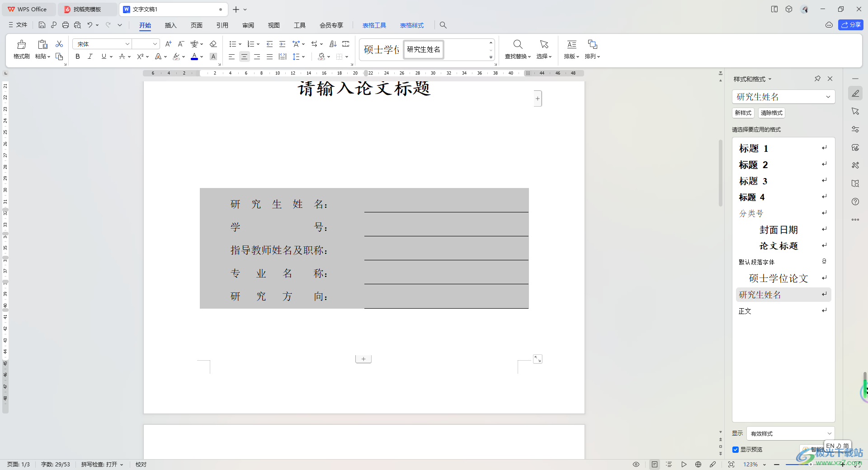Apply the 标题 1 style
Screen dimensions: 868x470
coord(783,148)
